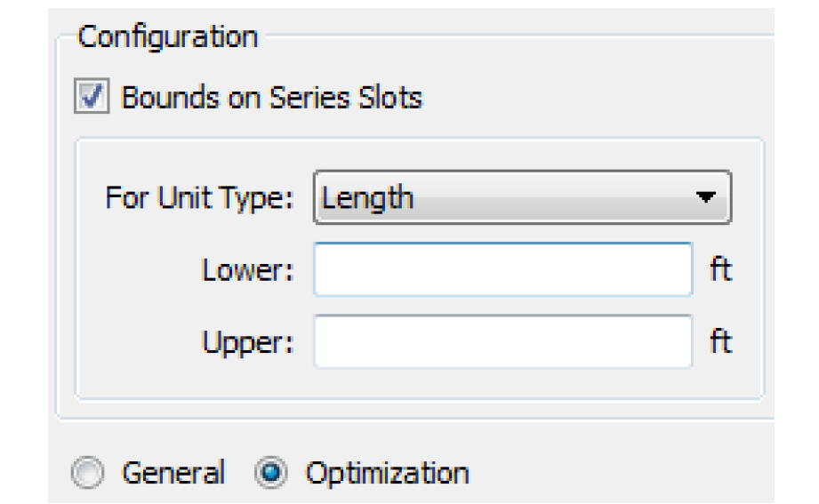Click the left edge of Lower text box

pyautogui.click(x=322, y=269)
